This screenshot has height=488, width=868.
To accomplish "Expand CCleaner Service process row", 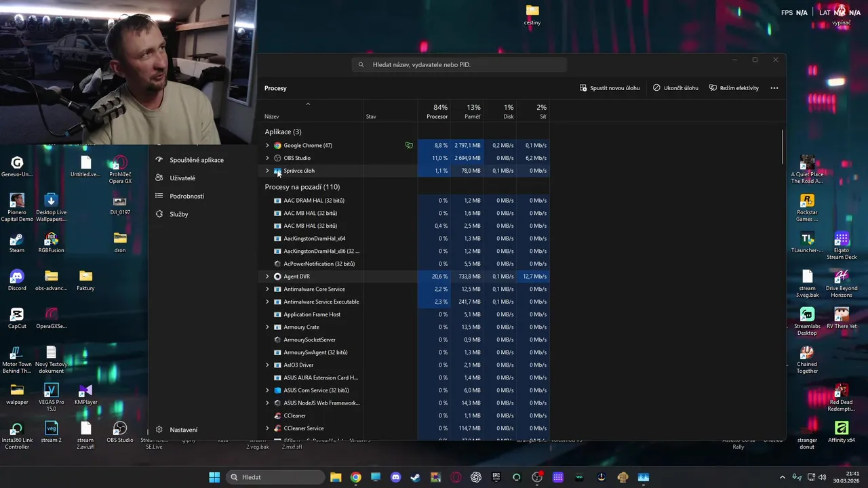I will point(267,428).
